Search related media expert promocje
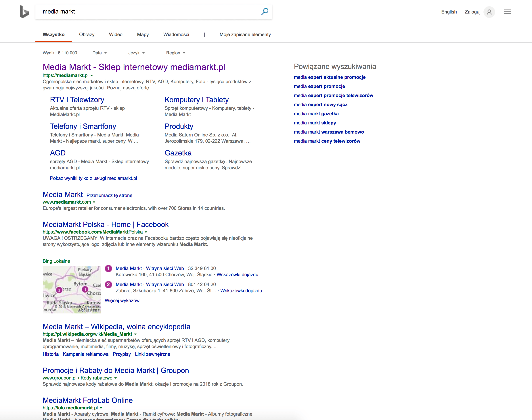This screenshot has height=420, width=532. tap(319, 86)
